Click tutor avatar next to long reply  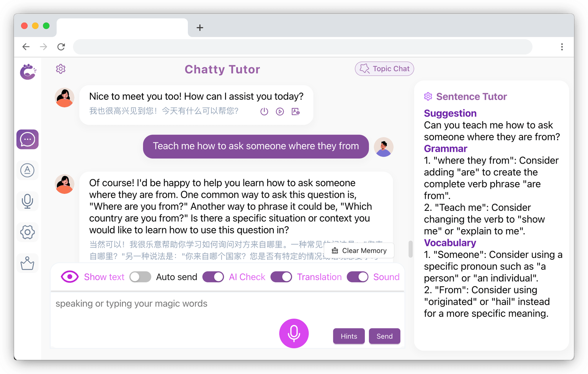click(x=65, y=184)
